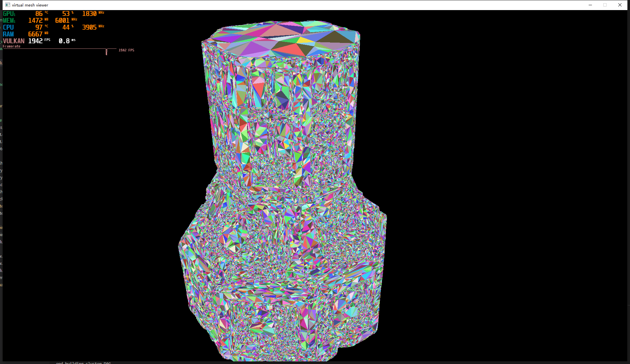Click the dip spike in framerate graph
This screenshot has height=364, width=630.
[106, 52]
